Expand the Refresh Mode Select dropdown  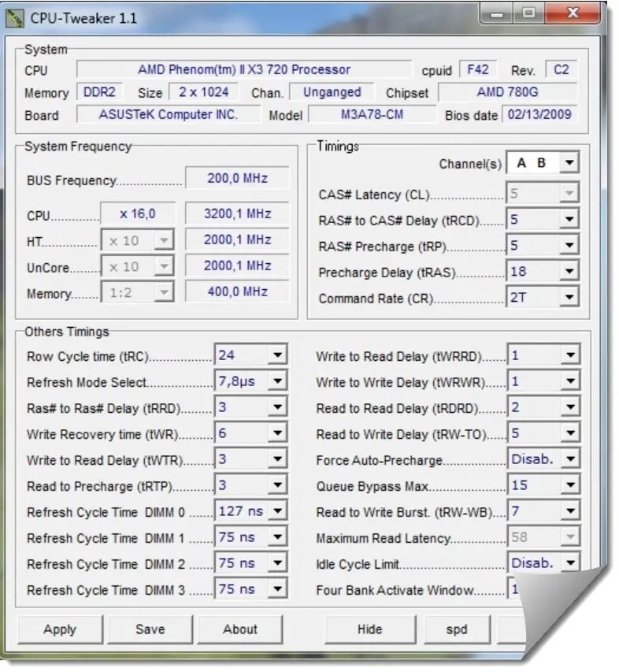(x=250, y=381)
